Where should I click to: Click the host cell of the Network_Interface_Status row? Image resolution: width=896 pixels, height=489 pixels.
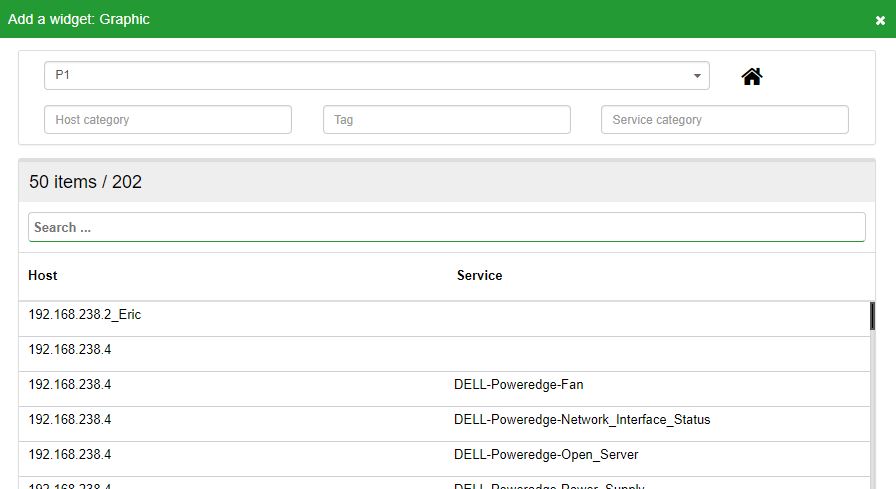pyautogui.click(x=70, y=420)
